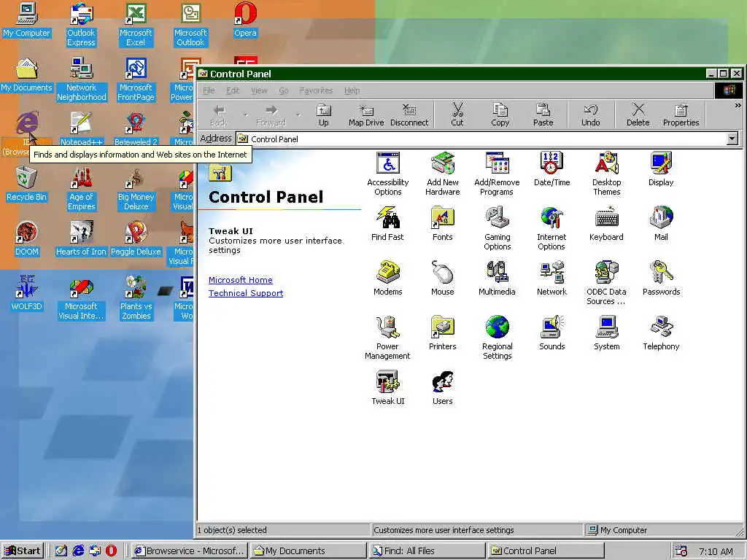Open the Go menu
Screen dimensions: 747x560
pyautogui.click(x=284, y=90)
